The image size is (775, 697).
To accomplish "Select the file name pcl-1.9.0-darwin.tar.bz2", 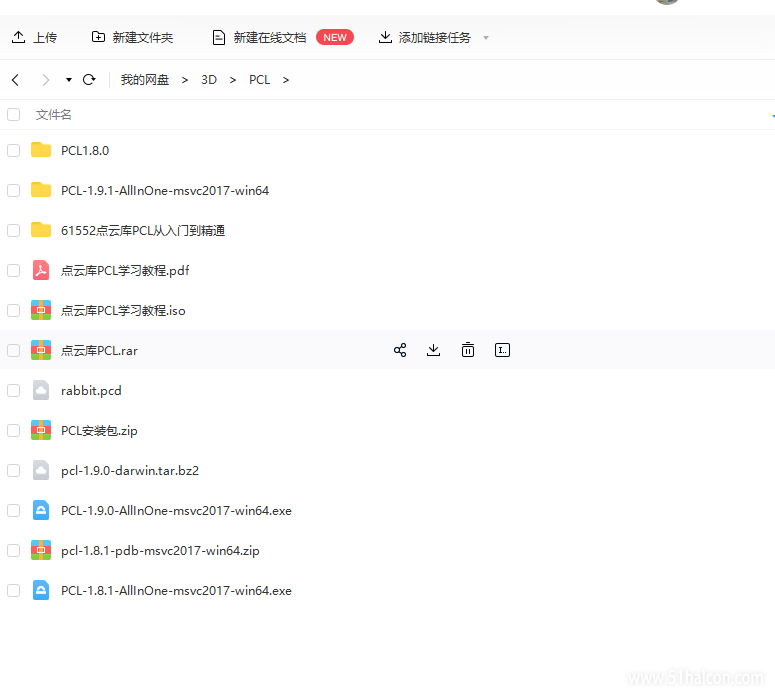I will pyautogui.click(x=130, y=471).
